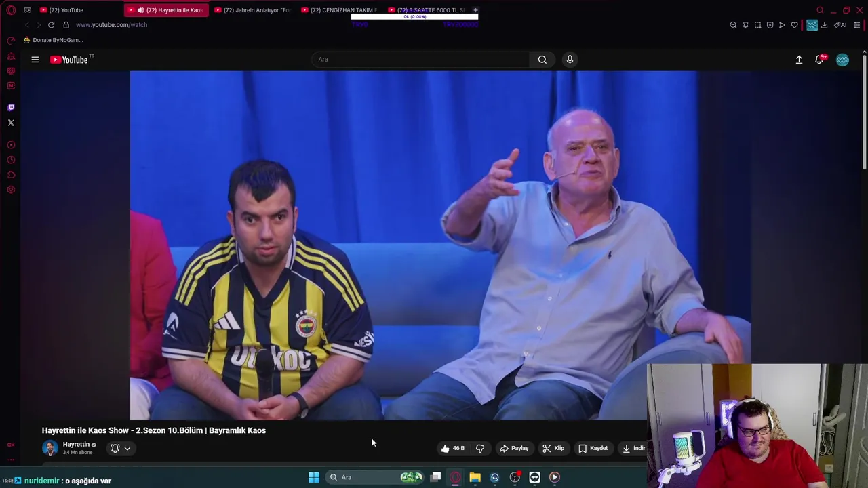Open Task View on the taskbar
Image resolution: width=868 pixels, height=488 pixels.
(x=435, y=477)
